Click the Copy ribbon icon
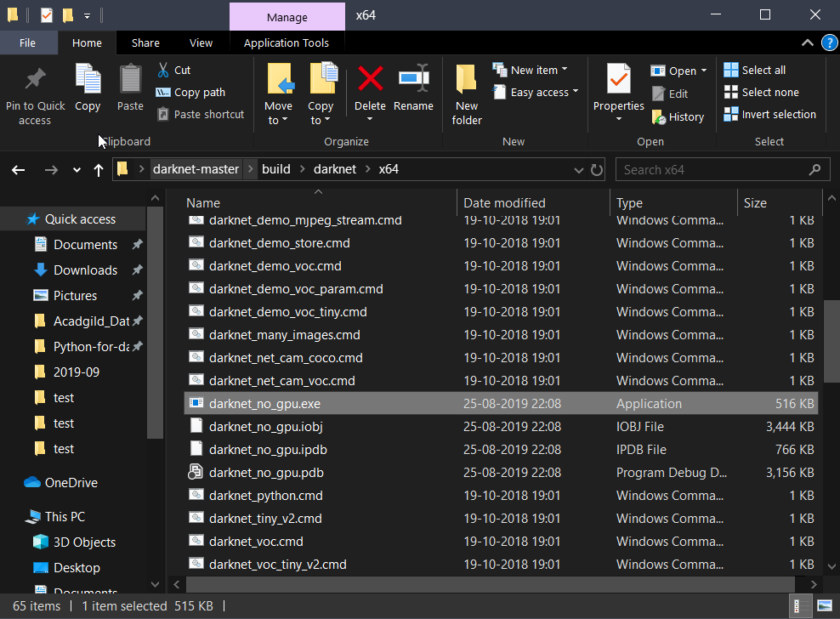The height and width of the screenshot is (619, 840). coord(88,80)
